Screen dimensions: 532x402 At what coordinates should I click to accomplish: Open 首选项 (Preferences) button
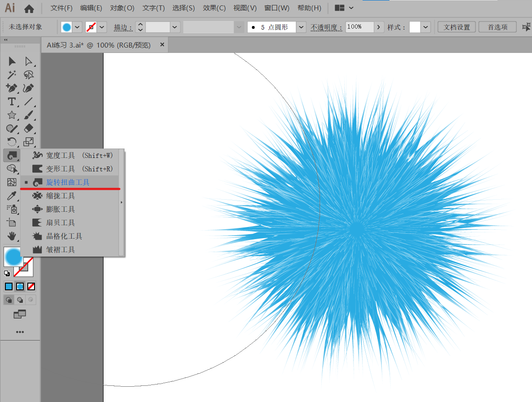pyautogui.click(x=498, y=27)
